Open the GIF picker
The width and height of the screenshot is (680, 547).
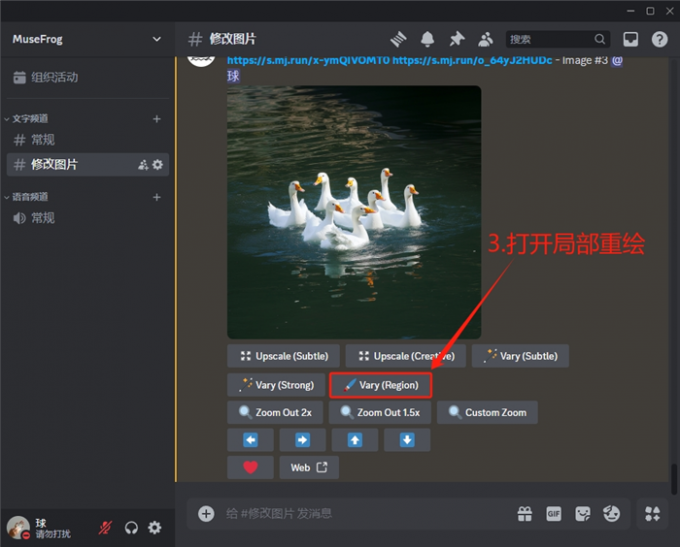tap(554, 514)
